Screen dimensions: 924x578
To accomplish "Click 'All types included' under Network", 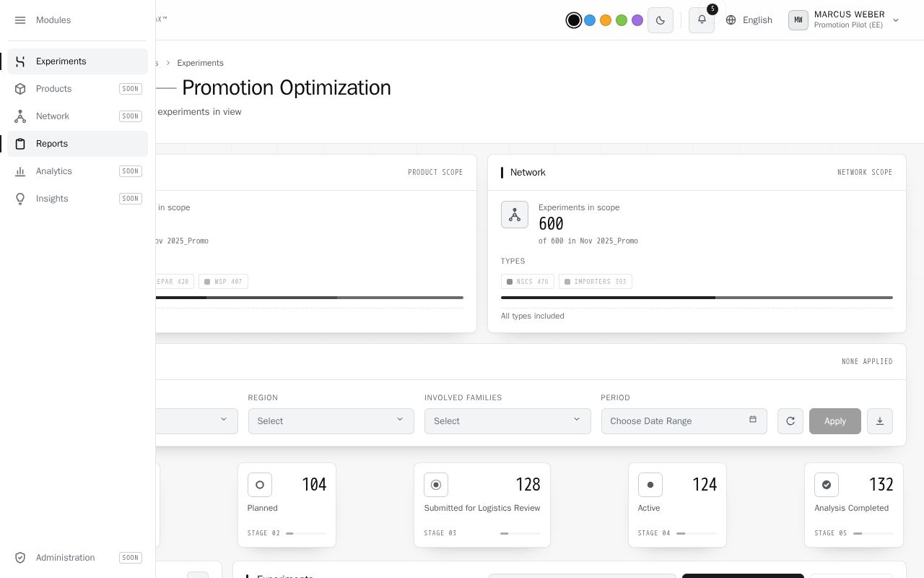I will tap(533, 316).
